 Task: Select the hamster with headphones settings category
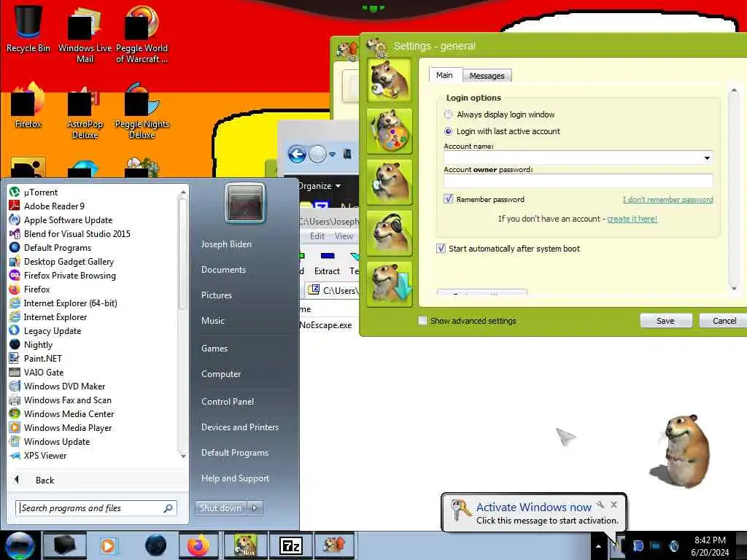click(x=390, y=233)
